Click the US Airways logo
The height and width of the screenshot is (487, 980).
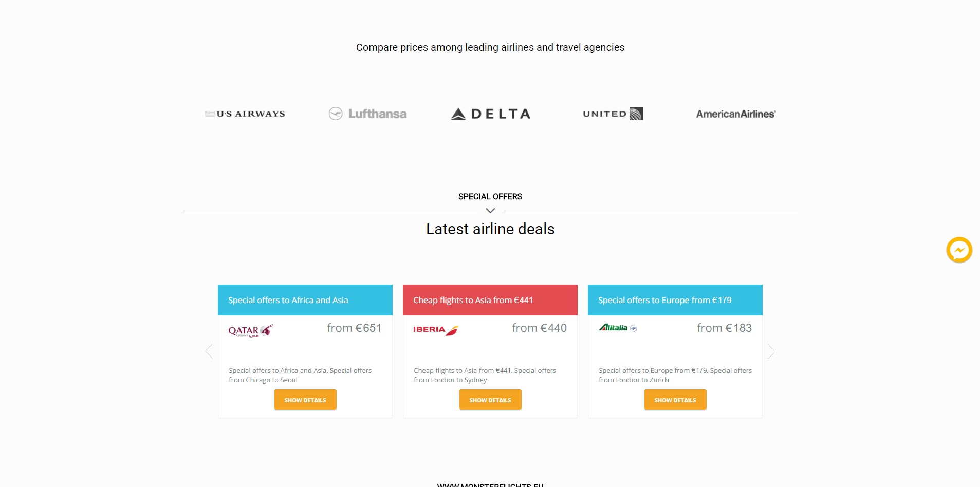(245, 114)
